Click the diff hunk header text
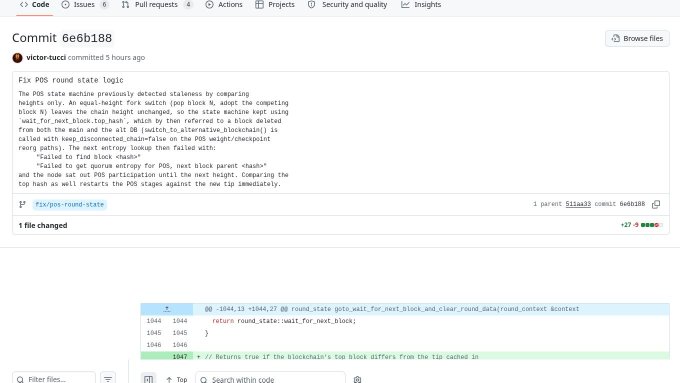 click(x=392, y=309)
